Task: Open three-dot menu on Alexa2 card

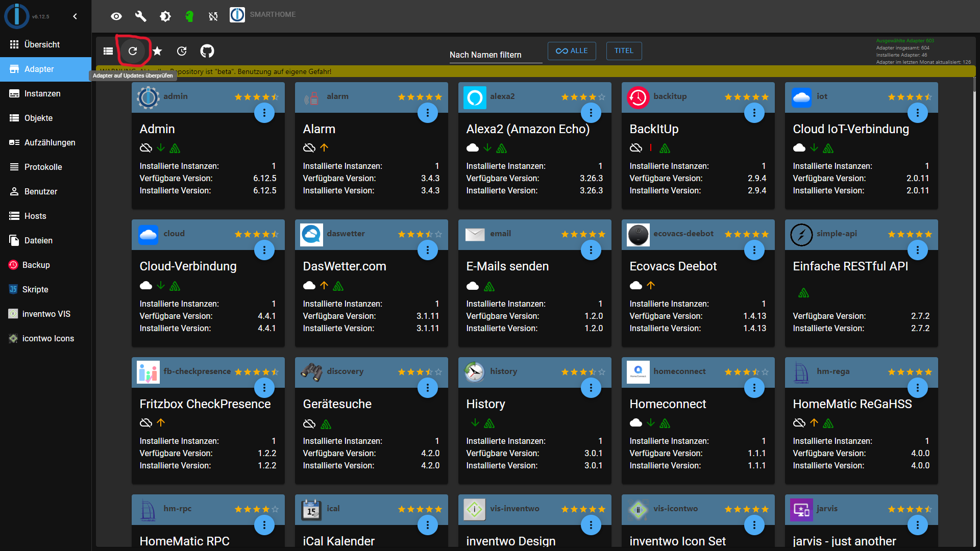Action: [x=591, y=113]
